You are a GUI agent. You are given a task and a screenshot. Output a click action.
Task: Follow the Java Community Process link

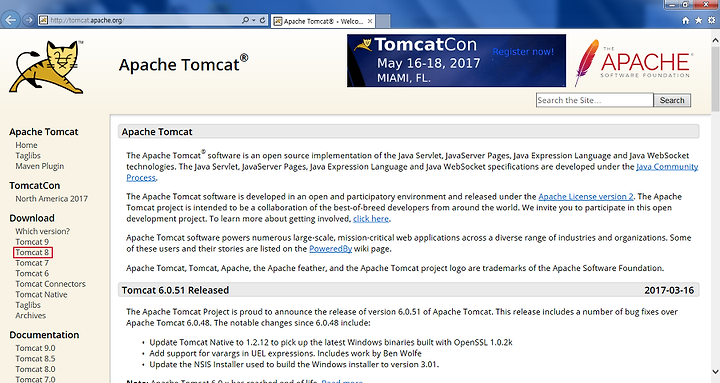point(667,167)
